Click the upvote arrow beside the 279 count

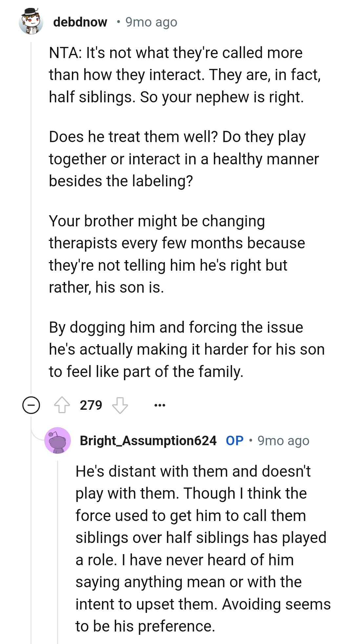(x=64, y=405)
